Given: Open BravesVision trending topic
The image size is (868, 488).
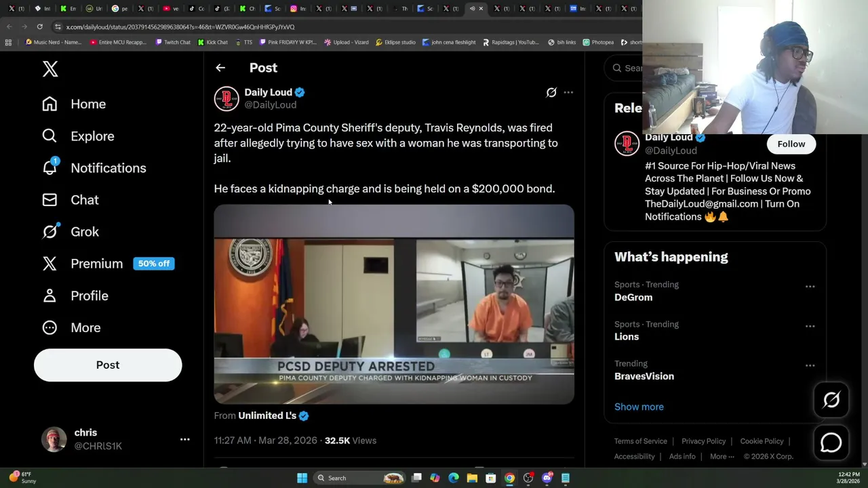Looking at the screenshot, I should 644,376.
